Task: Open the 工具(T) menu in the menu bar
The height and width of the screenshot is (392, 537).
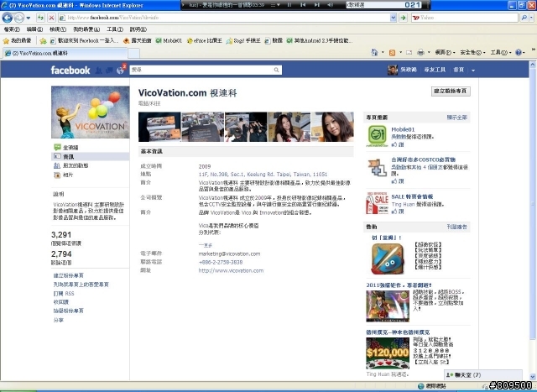Action: point(114,29)
